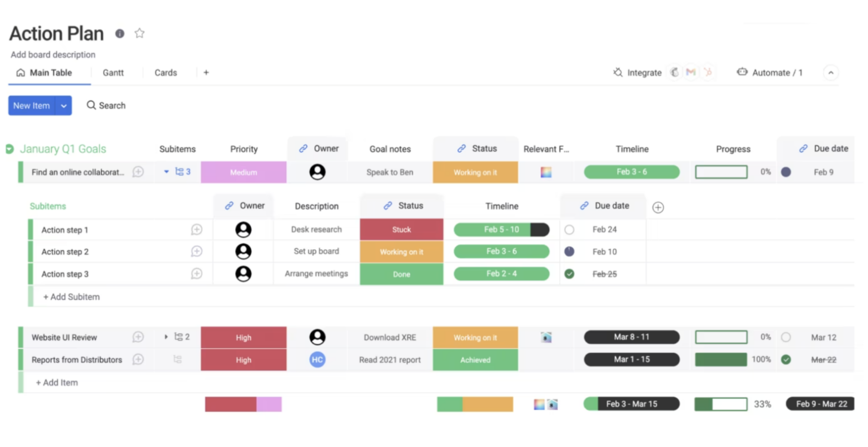Switch to the Gantt tab

(113, 73)
